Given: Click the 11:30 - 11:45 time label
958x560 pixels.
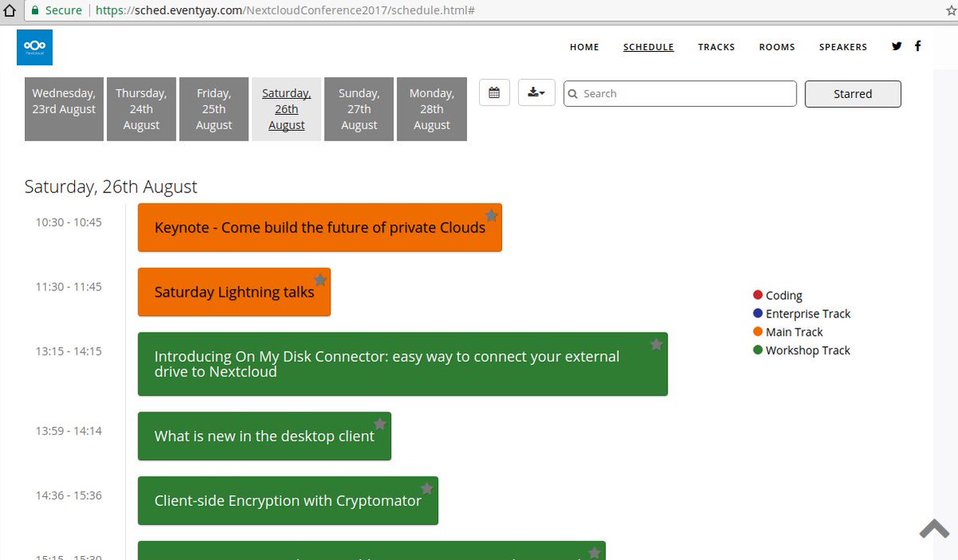Looking at the screenshot, I should tap(69, 287).
